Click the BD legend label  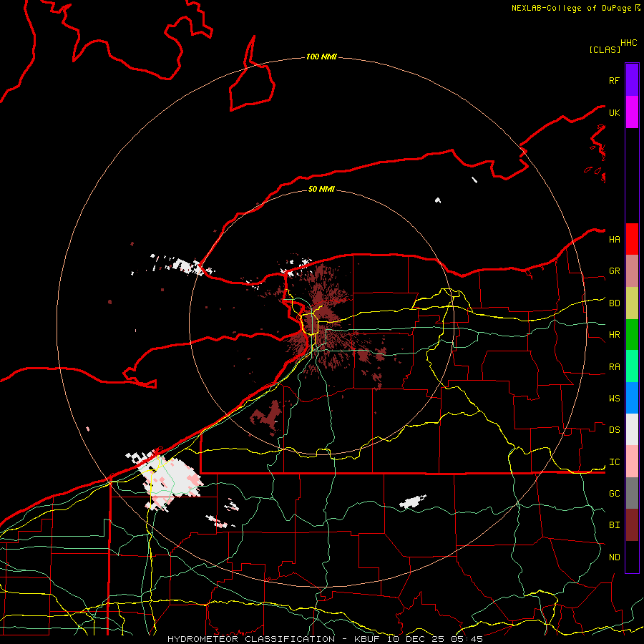coord(614,303)
